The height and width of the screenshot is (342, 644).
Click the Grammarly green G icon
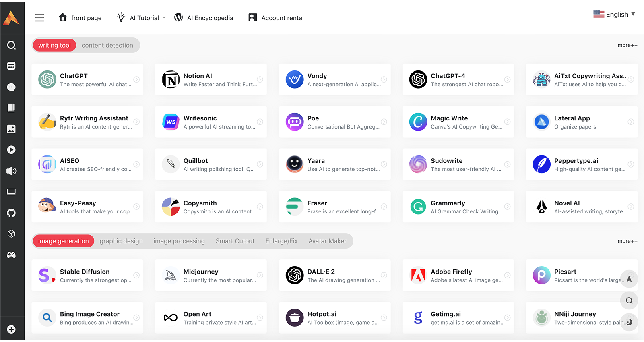coord(418,207)
